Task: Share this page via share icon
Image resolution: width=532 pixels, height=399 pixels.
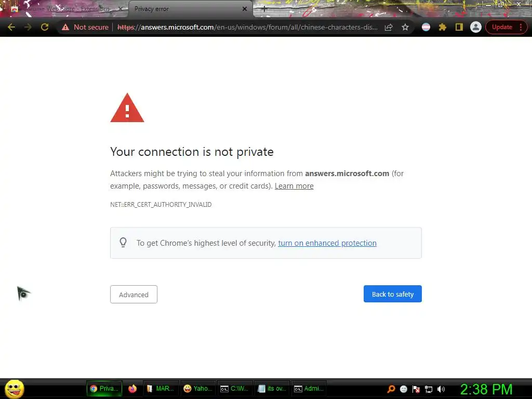Action: click(389, 27)
